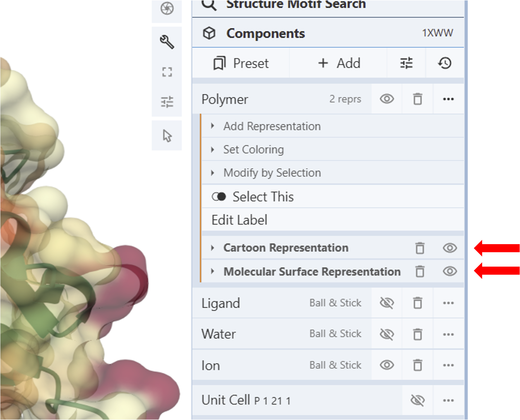Screen dimensions: 520x420
Task: Open the wrench settings tool
Action: [x=167, y=42]
